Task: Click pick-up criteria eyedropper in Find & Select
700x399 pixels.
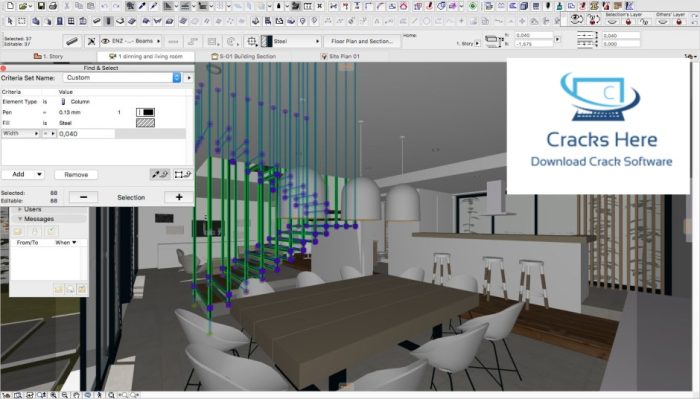Action: click(x=159, y=175)
